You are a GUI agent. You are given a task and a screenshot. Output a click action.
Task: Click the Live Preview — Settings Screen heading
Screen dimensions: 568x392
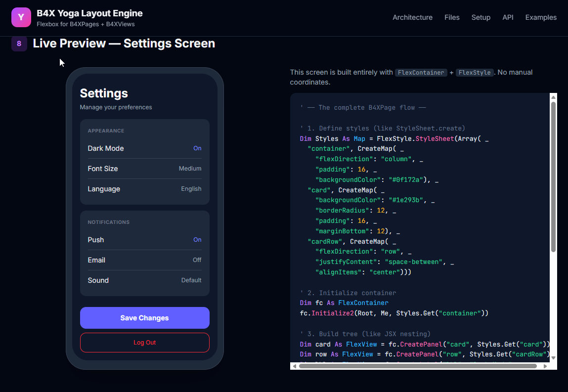coord(124,44)
